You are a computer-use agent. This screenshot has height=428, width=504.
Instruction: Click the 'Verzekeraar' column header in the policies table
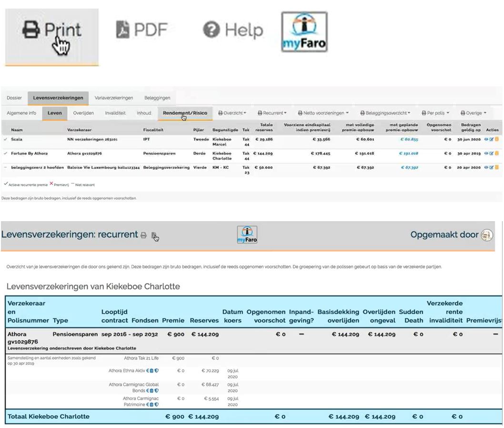tap(80, 130)
